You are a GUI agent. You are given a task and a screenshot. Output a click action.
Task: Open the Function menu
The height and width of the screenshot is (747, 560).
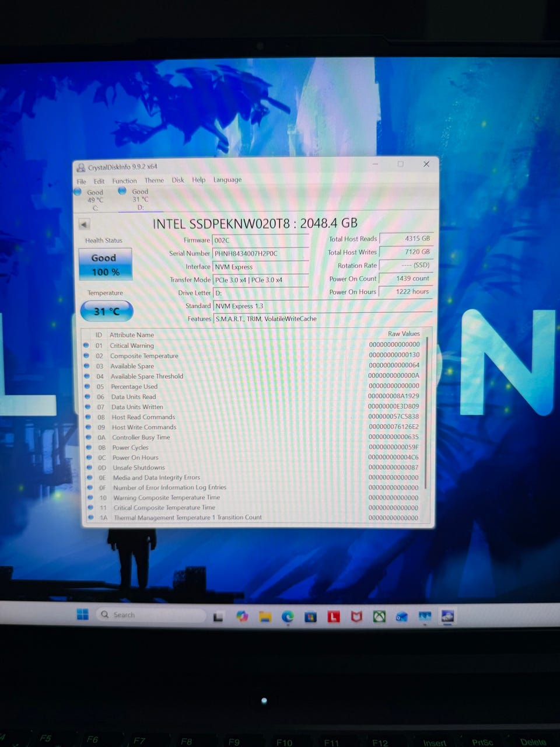pyautogui.click(x=124, y=181)
